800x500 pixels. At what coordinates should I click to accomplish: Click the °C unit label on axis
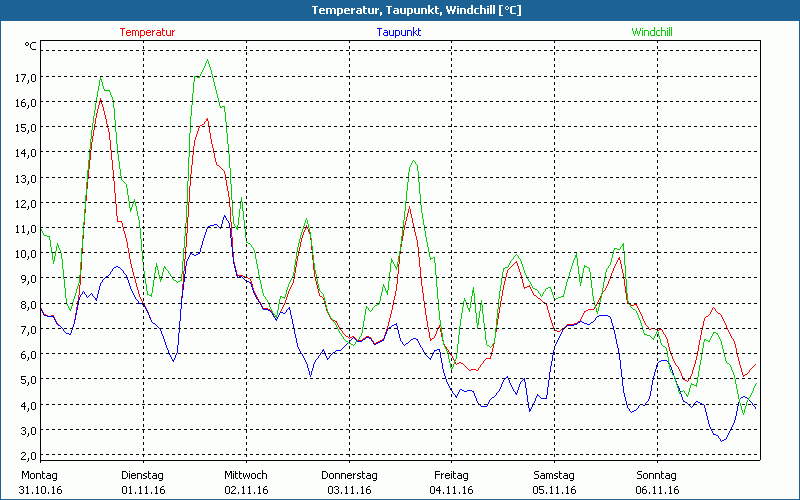point(30,46)
